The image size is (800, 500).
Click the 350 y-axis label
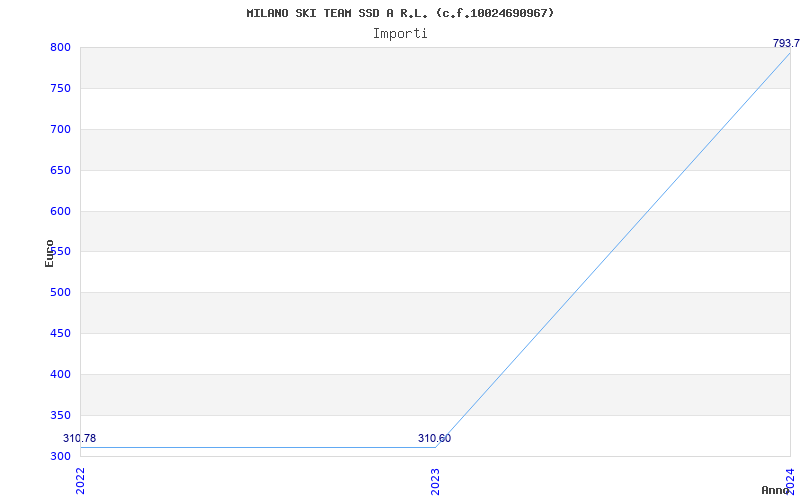[60, 415]
